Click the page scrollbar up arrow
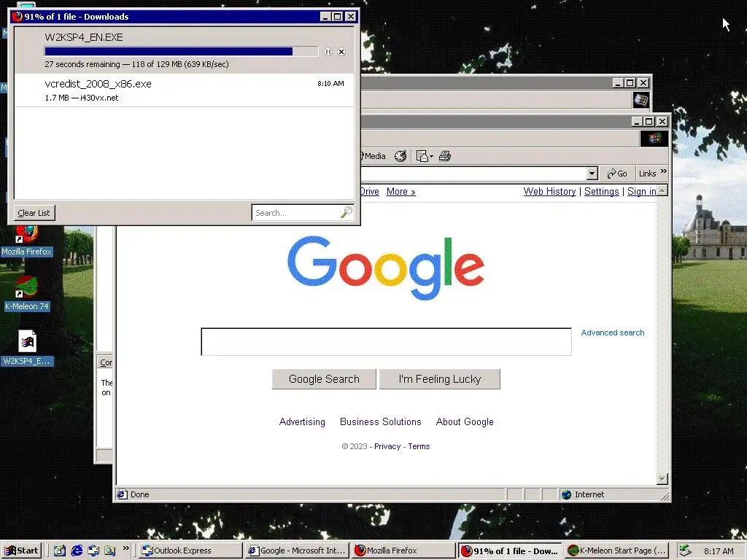747x560 pixels. [662, 190]
